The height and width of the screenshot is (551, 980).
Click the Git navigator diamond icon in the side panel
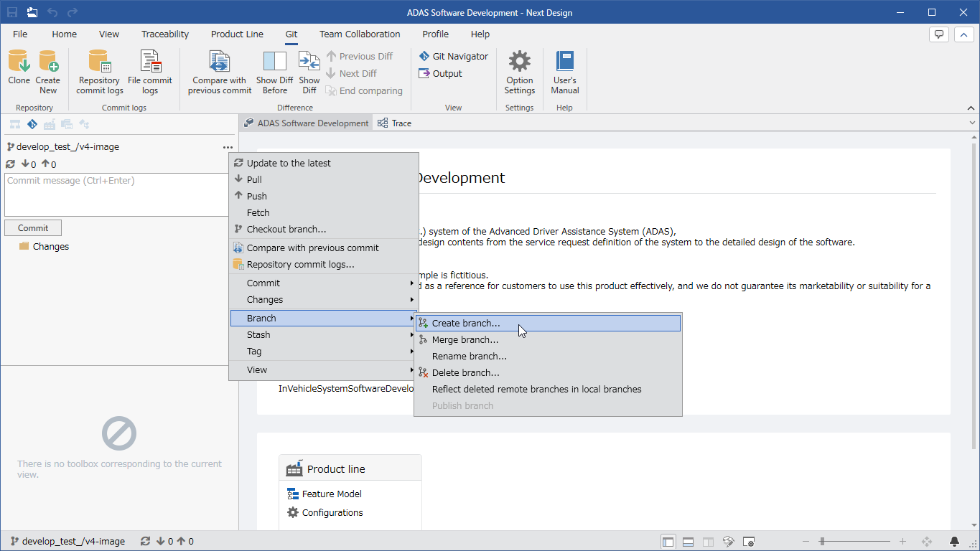click(32, 124)
